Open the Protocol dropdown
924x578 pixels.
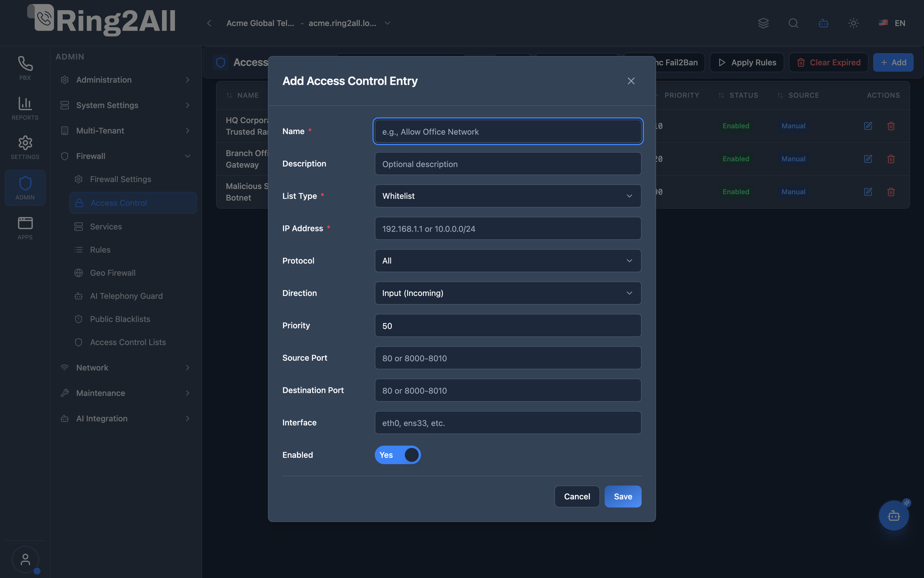click(x=508, y=261)
